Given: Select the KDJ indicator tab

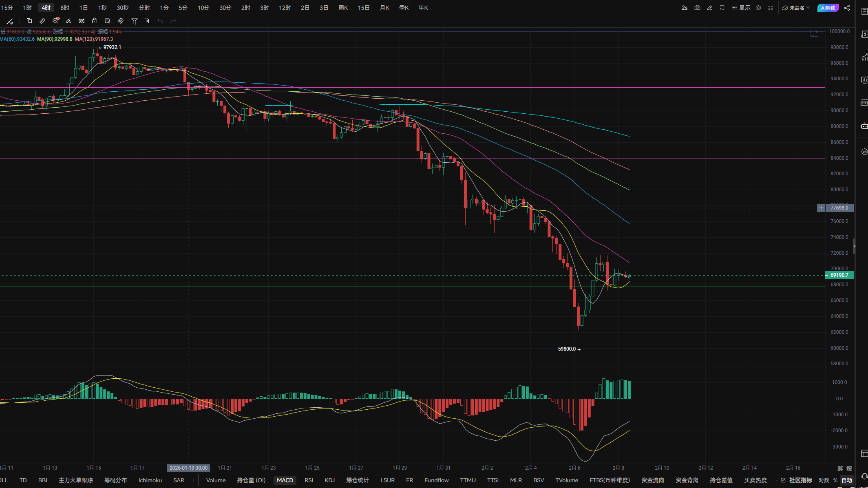Looking at the screenshot, I should click(329, 480).
